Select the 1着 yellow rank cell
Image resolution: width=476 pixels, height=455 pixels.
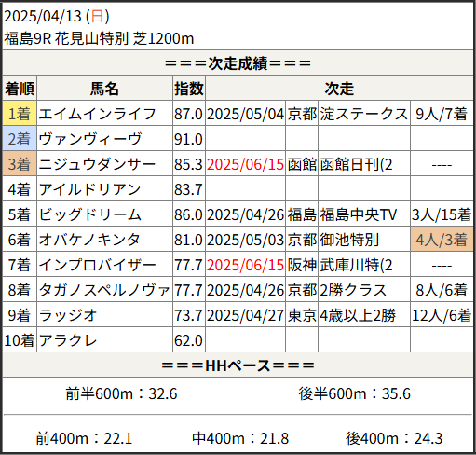[x=20, y=114]
